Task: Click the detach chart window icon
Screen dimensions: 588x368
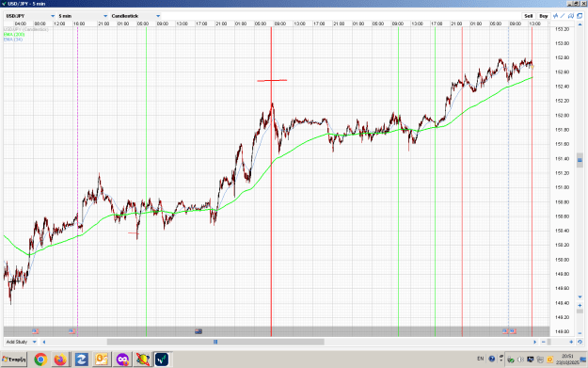Action: point(580,16)
